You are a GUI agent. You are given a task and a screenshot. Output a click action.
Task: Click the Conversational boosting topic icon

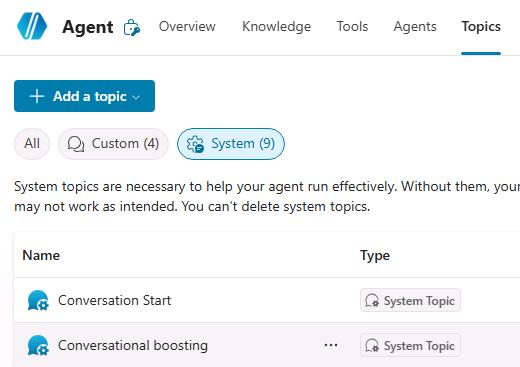[x=38, y=345]
